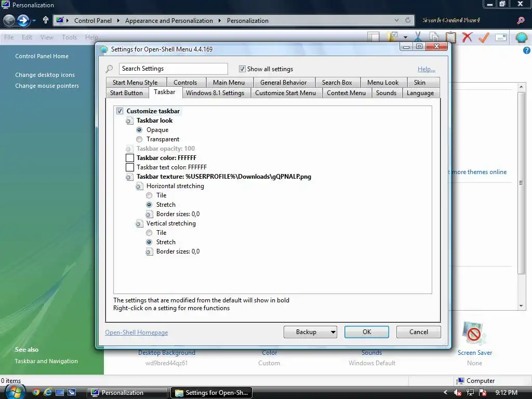This screenshot has height=399, width=532.
Task: Select the Opaque taskbar look
Action: (x=139, y=130)
